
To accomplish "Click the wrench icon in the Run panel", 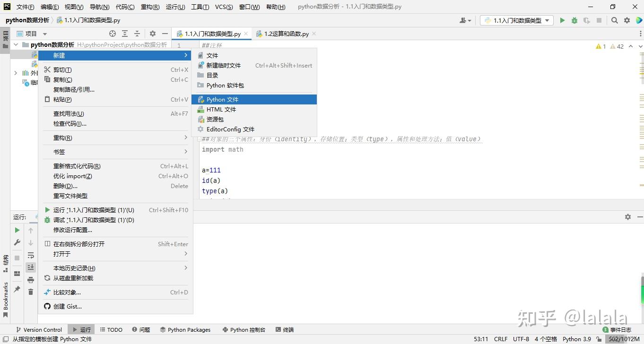I will tap(17, 242).
